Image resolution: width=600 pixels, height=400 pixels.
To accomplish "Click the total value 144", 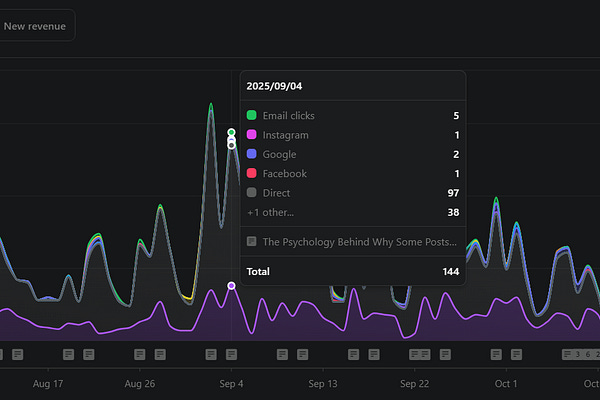I will coord(451,272).
